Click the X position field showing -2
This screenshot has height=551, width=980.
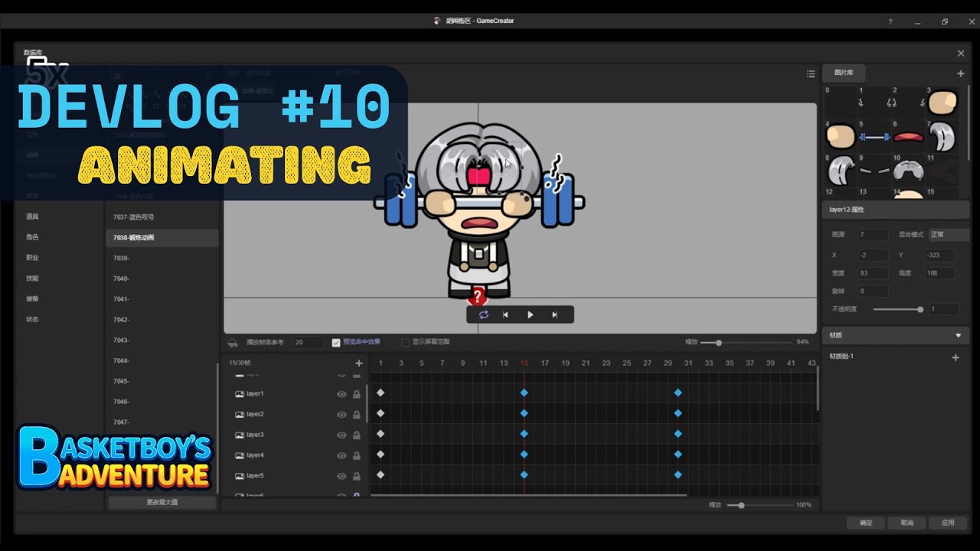point(873,255)
